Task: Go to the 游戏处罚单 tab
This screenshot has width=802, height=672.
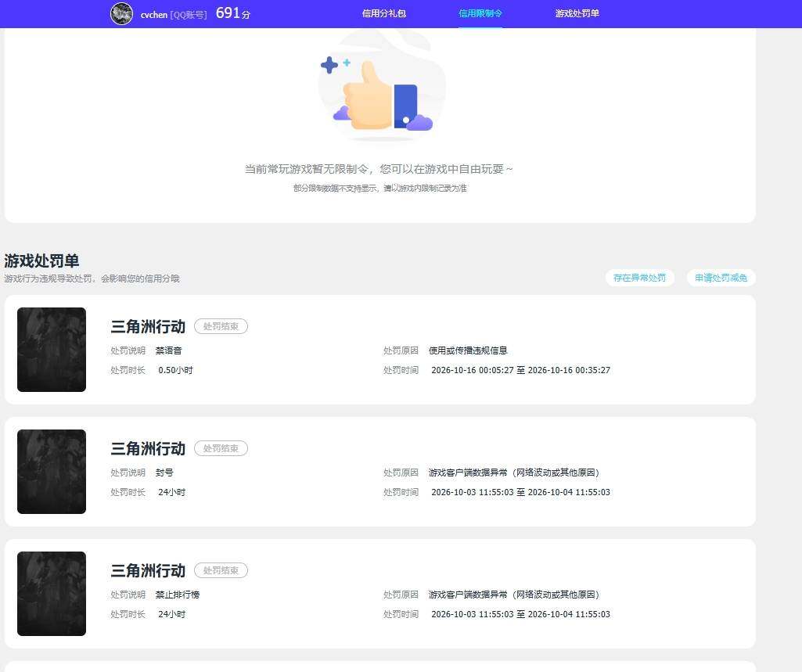Action: click(x=577, y=14)
